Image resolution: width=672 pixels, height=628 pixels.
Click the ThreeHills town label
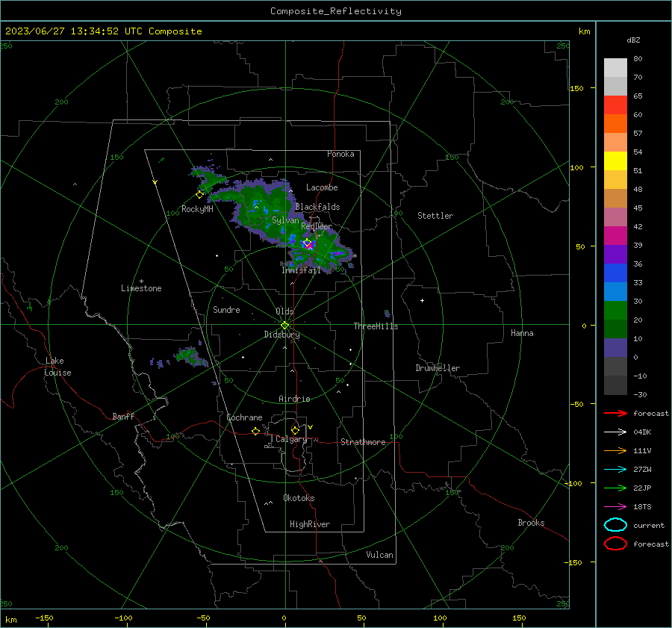pyautogui.click(x=376, y=326)
